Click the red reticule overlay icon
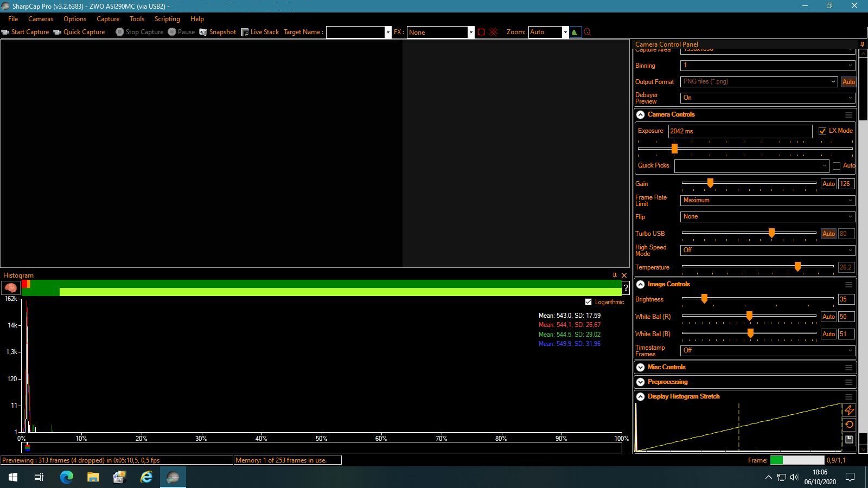 [x=493, y=32]
